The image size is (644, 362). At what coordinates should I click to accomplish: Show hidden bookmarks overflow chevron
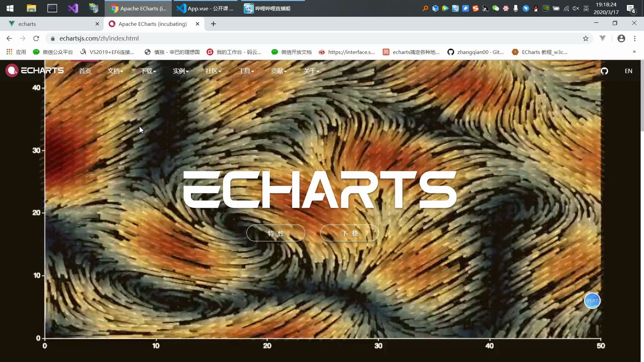[x=634, y=52]
